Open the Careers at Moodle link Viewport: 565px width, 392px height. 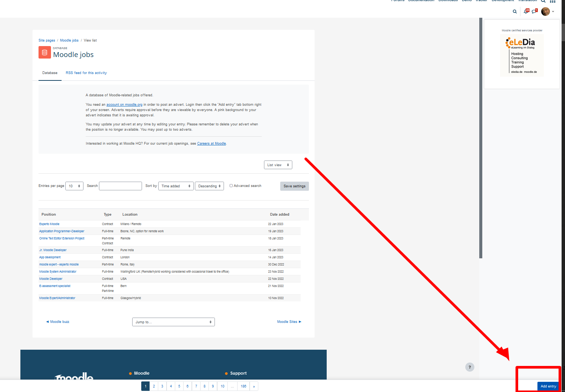(211, 144)
